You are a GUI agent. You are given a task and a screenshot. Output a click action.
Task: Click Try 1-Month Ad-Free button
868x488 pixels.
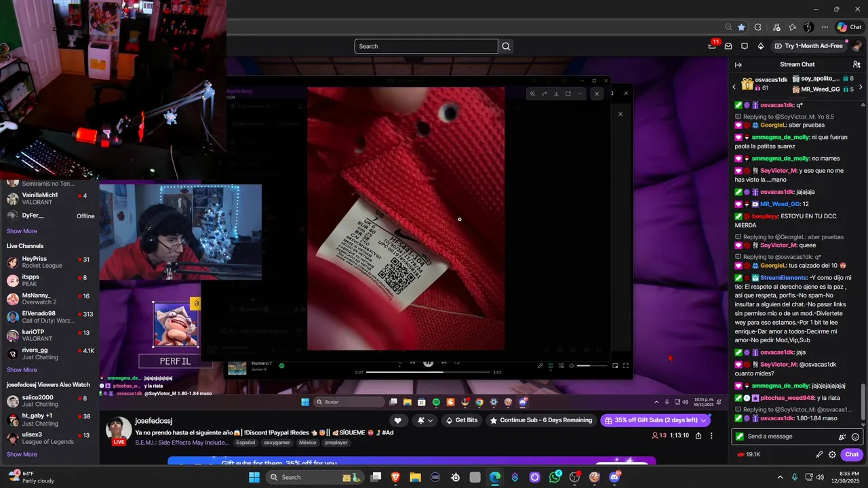coord(810,46)
